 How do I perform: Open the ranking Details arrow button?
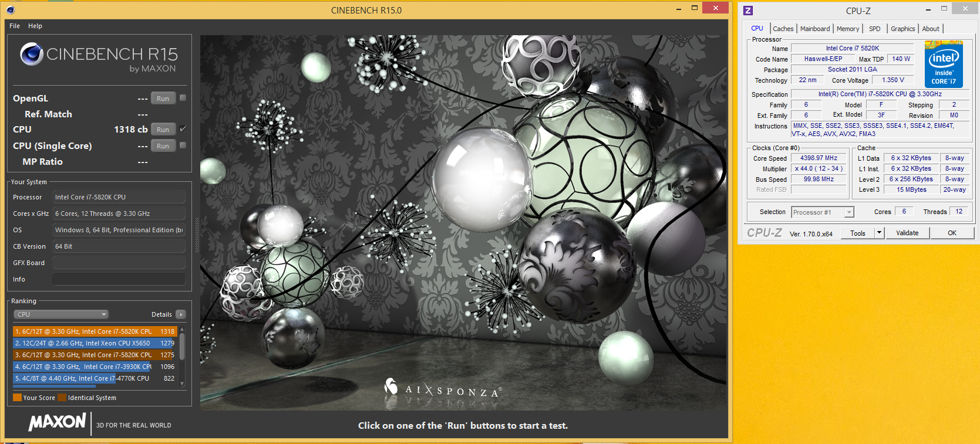coord(181,314)
